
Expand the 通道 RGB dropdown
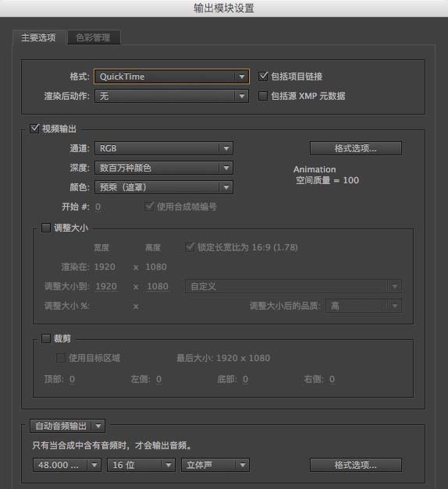pyautogui.click(x=164, y=148)
